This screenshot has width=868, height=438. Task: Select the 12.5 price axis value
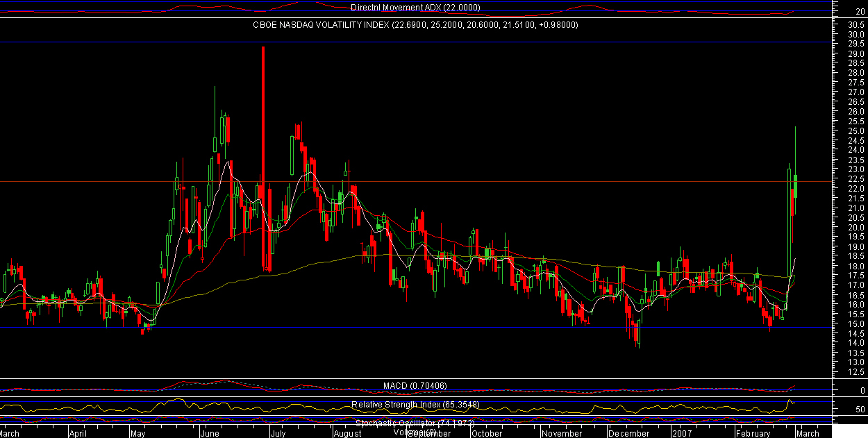tap(855, 373)
